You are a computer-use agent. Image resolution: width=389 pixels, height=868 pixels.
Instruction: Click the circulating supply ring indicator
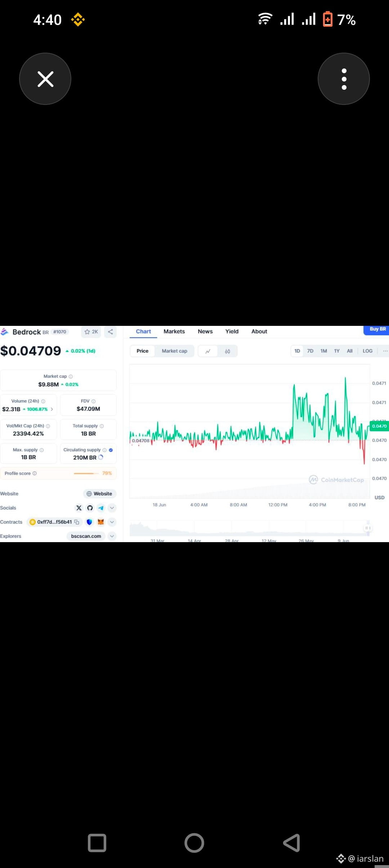click(101, 457)
